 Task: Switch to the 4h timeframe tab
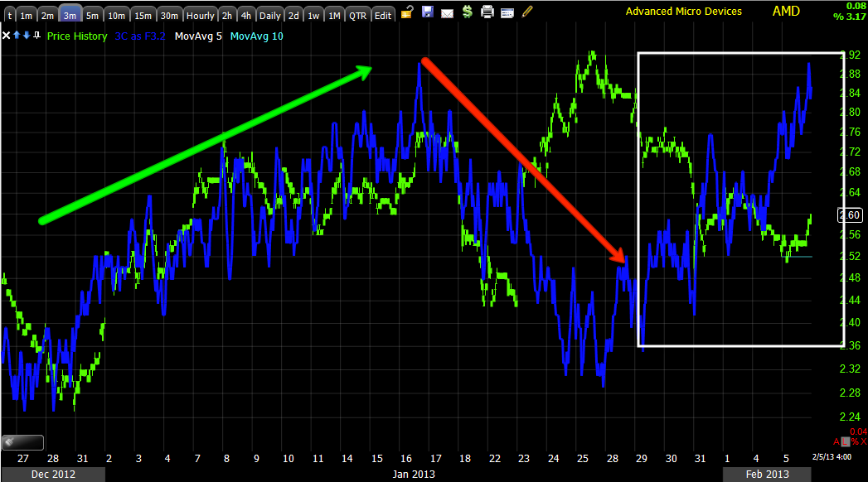point(246,15)
